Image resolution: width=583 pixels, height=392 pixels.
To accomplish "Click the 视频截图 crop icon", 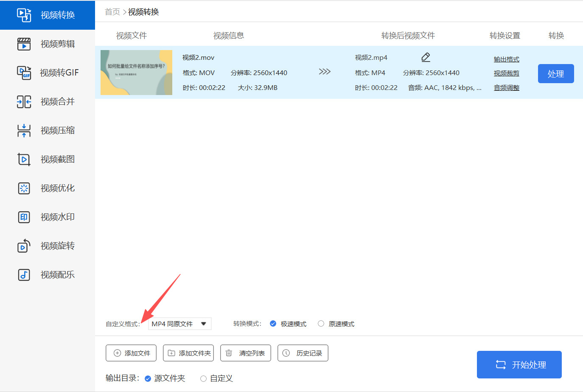I will tap(24, 159).
